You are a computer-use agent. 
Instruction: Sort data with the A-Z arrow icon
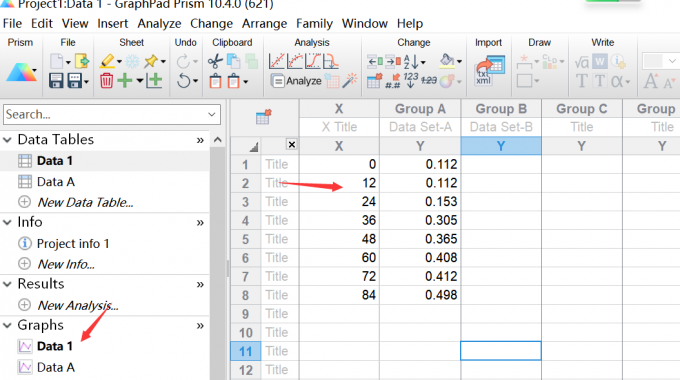pyautogui.click(x=412, y=62)
